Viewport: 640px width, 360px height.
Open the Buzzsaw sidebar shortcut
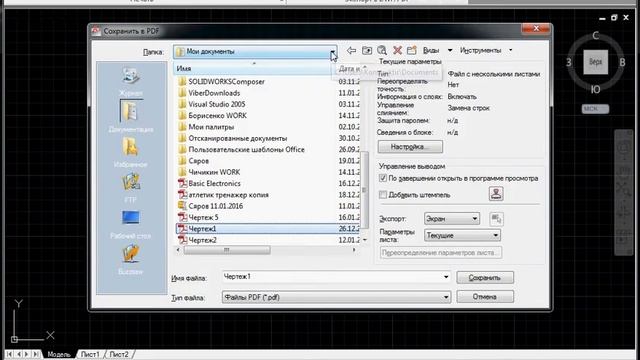point(131,260)
